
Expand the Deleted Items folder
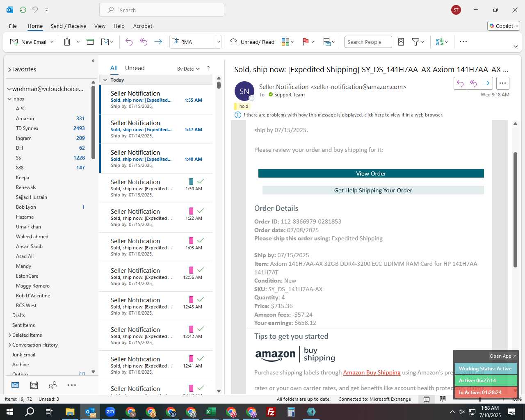click(x=9, y=335)
